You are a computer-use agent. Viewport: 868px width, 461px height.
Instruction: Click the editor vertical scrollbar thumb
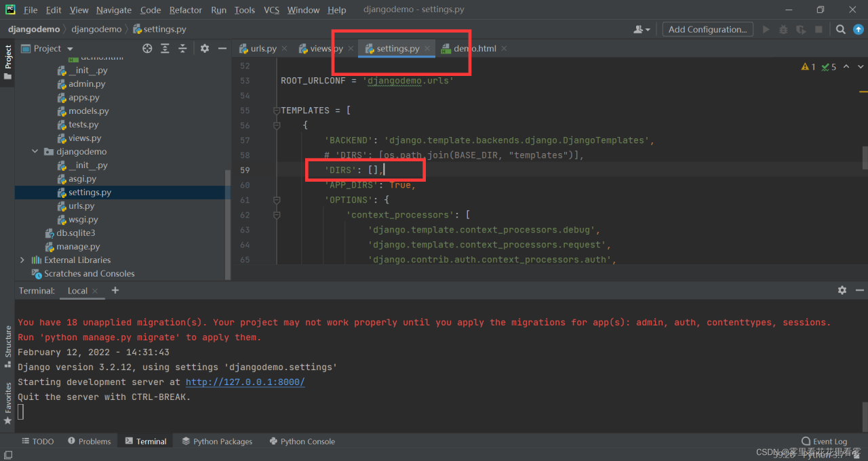point(865,157)
